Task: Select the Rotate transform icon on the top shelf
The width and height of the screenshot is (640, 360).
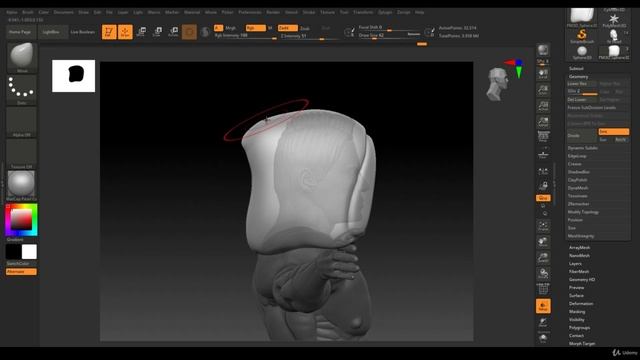Action: 173,31
